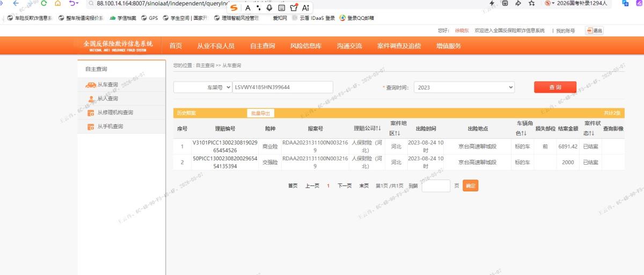Sort by 理赔公司 column arrows
644x275 pixels.
(x=378, y=129)
